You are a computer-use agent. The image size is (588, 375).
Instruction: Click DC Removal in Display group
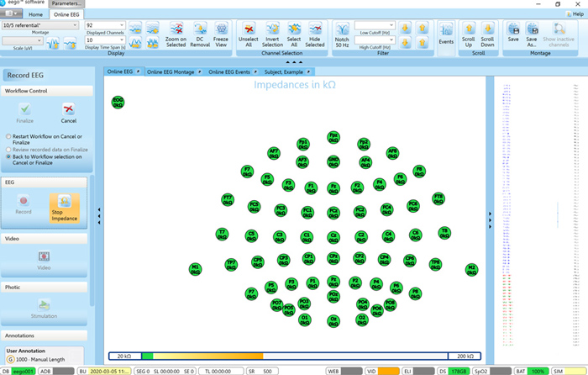[199, 34]
